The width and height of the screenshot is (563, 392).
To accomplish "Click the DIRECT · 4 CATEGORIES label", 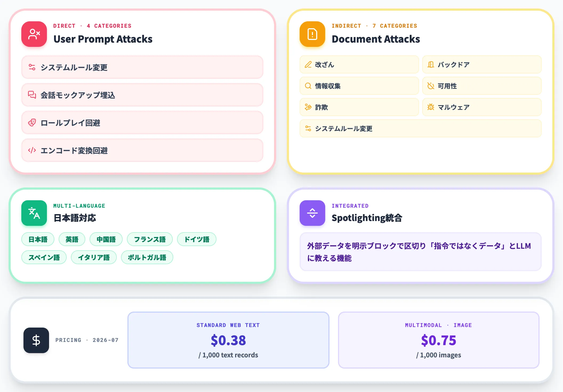I will click(x=92, y=26).
